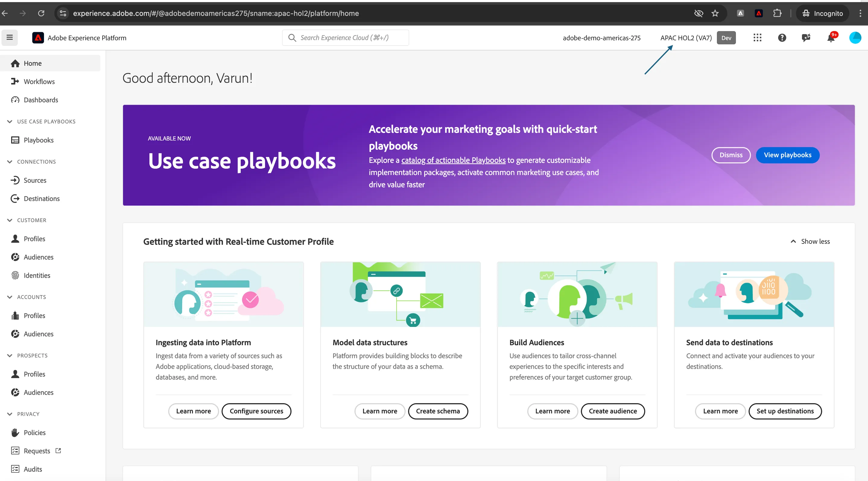The height and width of the screenshot is (481, 868).
Task: Open the user profile avatar
Action: coord(855,38)
